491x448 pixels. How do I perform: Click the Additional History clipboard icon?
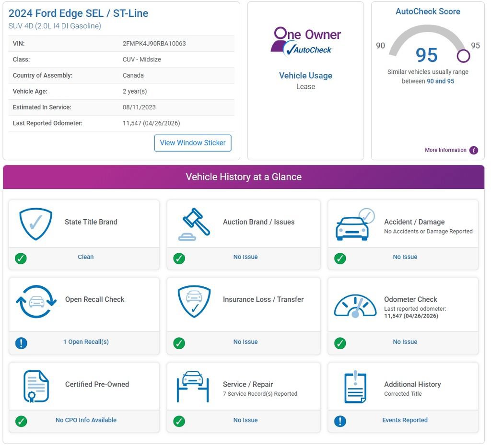355,387
